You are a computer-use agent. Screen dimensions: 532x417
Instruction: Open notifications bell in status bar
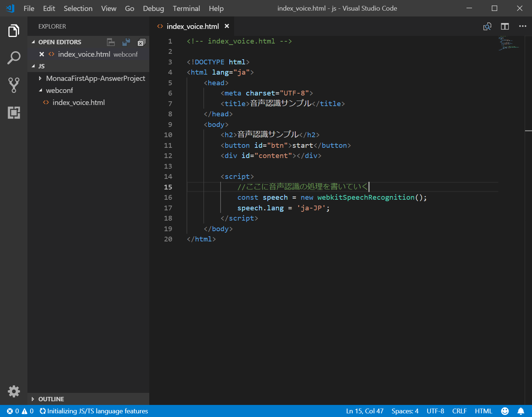[521, 411]
